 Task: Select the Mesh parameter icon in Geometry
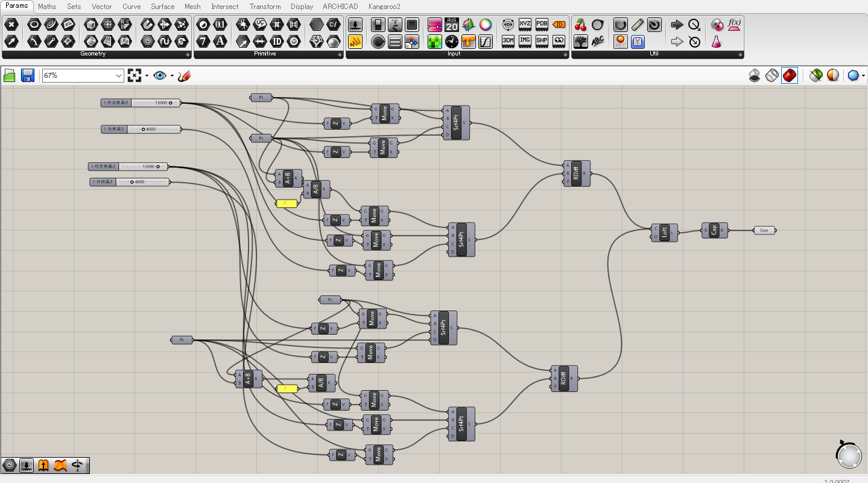tap(108, 25)
